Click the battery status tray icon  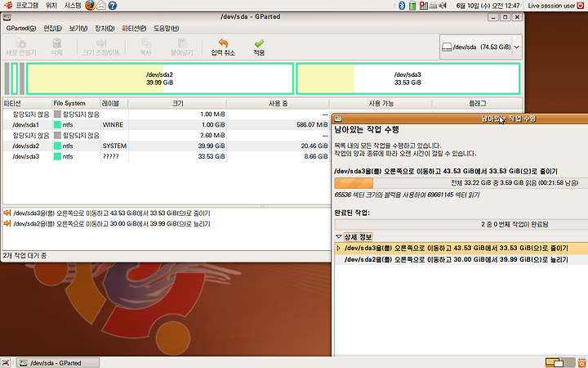click(412, 6)
